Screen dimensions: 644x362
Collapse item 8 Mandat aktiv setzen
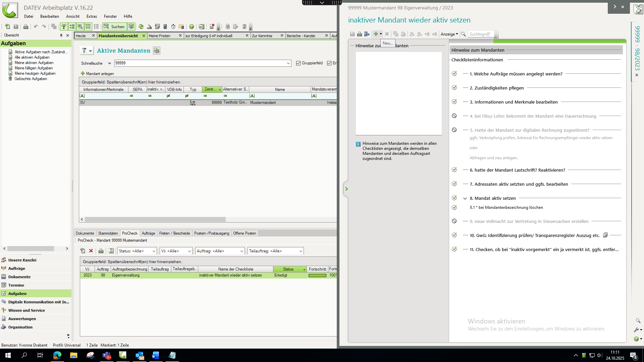(465, 198)
